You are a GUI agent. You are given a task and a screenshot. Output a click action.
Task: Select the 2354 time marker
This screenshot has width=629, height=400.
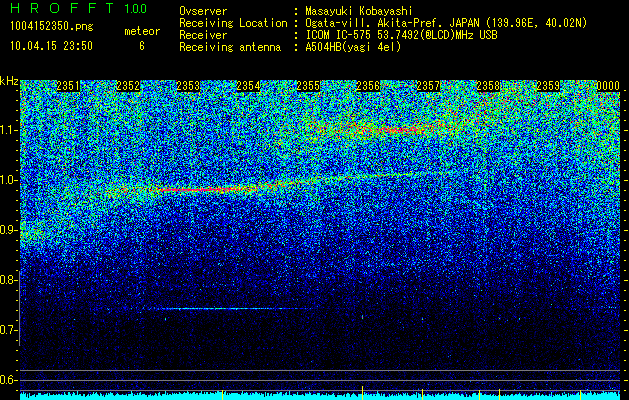pos(248,86)
